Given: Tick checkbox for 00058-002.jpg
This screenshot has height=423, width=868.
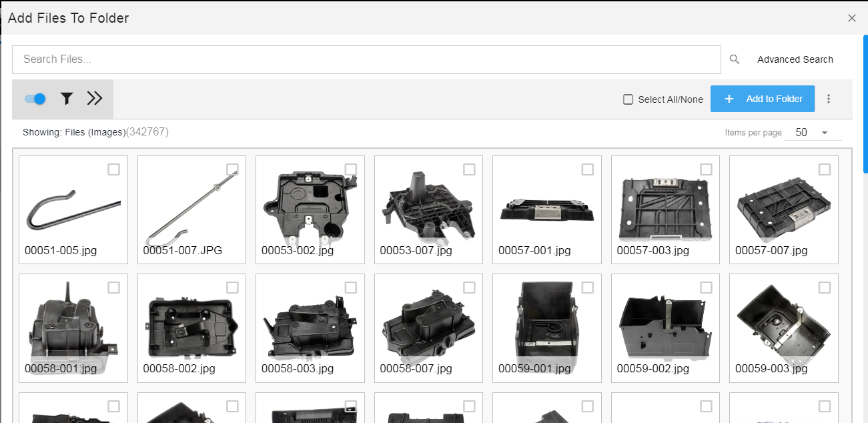Looking at the screenshot, I should click(x=232, y=288).
